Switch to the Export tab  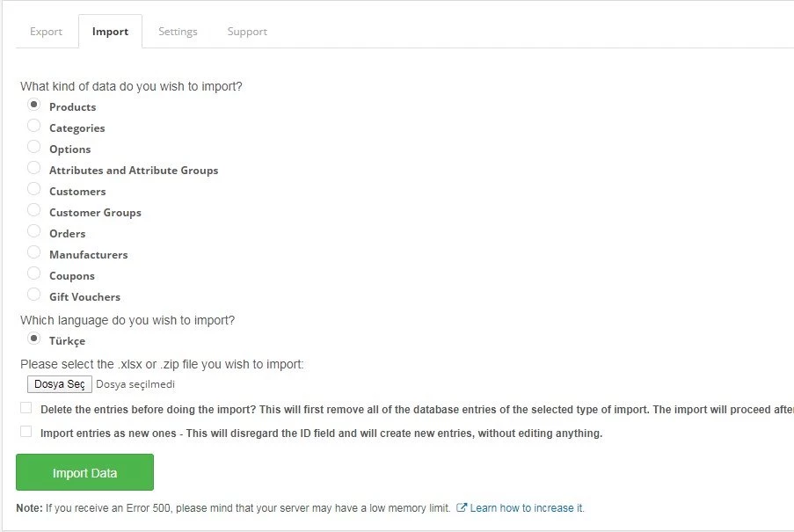pos(46,31)
